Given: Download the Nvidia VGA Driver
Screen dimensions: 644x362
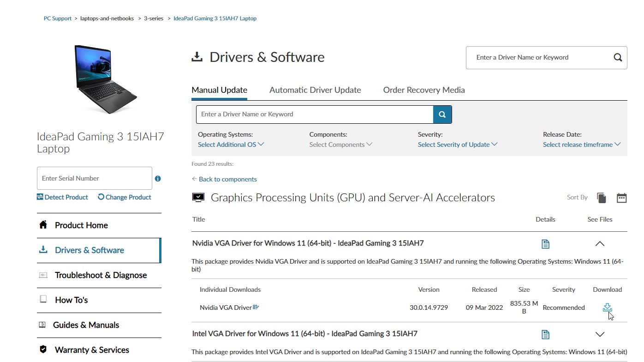Looking at the screenshot, I should pos(607,307).
